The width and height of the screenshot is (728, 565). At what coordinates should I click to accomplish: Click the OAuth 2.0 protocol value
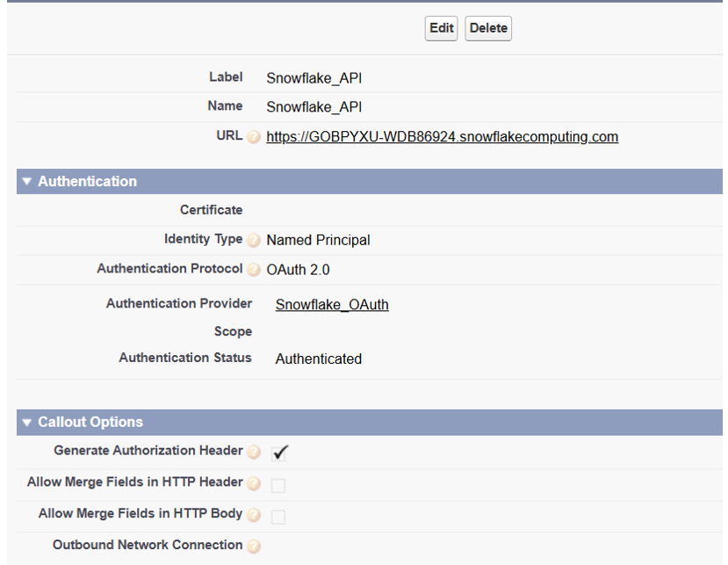(x=298, y=270)
